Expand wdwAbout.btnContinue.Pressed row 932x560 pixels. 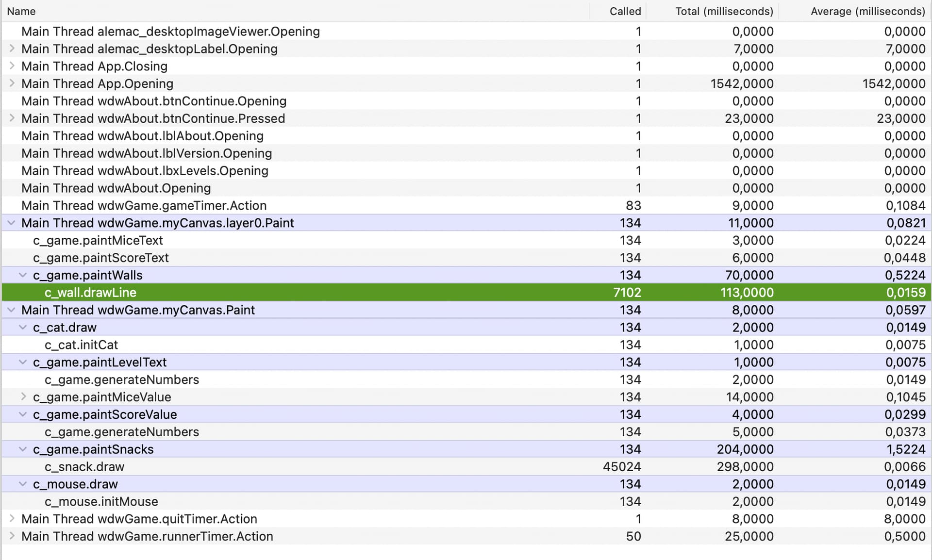(x=12, y=118)
